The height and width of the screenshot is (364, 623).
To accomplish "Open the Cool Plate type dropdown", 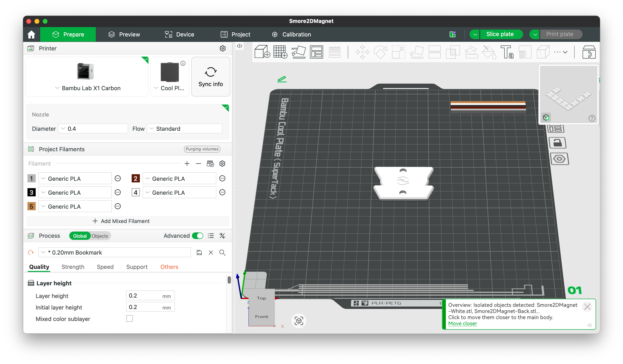I will point(169,88).
